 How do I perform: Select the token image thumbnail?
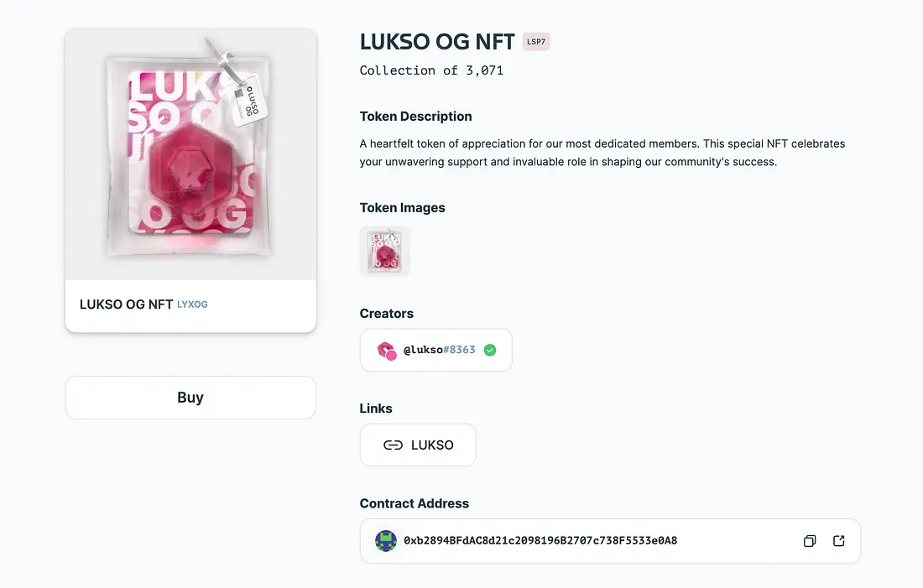point(384,251)
